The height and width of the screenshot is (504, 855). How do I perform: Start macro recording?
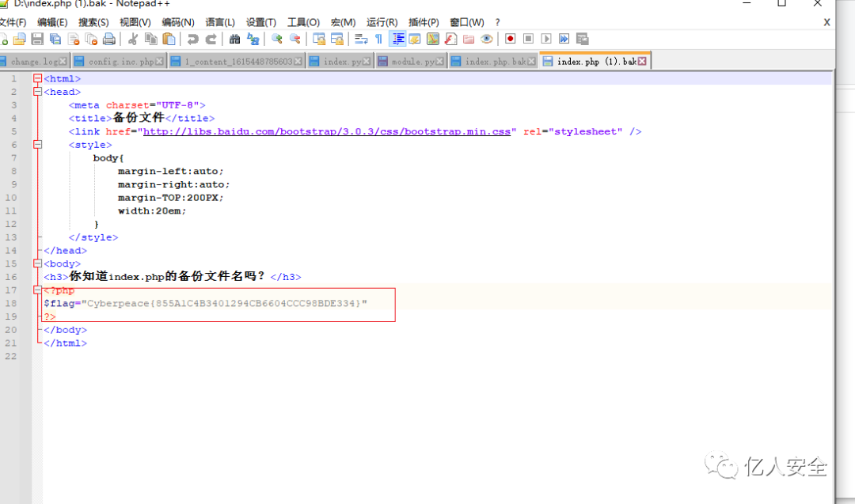pyautogui.click(x=511, y=39)
